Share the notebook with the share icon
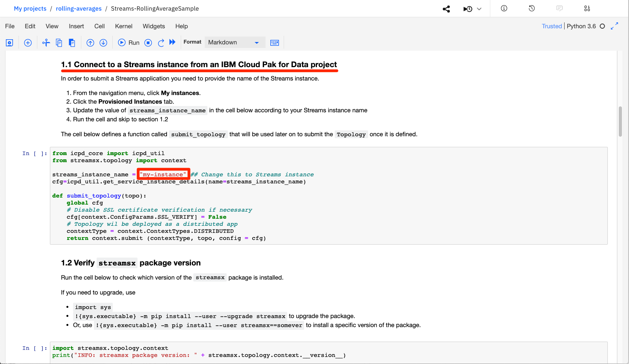The height and width of the screenshot is (364, 629). [446, 9]
